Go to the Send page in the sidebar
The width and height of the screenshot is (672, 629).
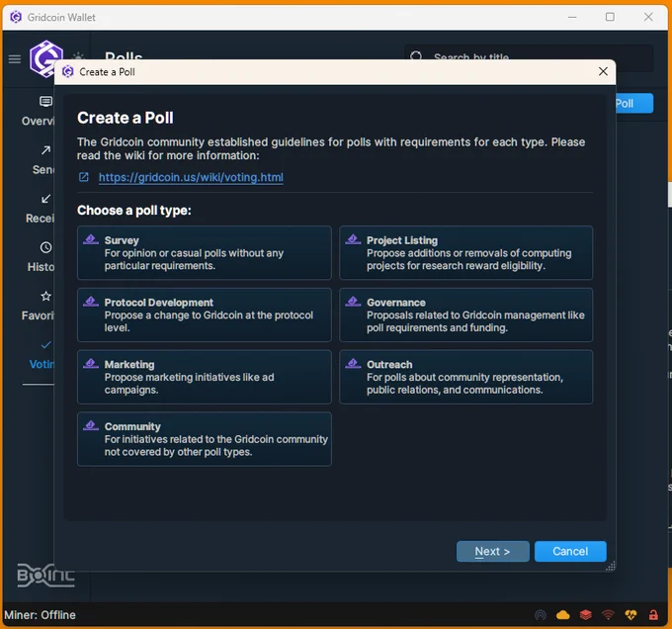pos(42,160)
